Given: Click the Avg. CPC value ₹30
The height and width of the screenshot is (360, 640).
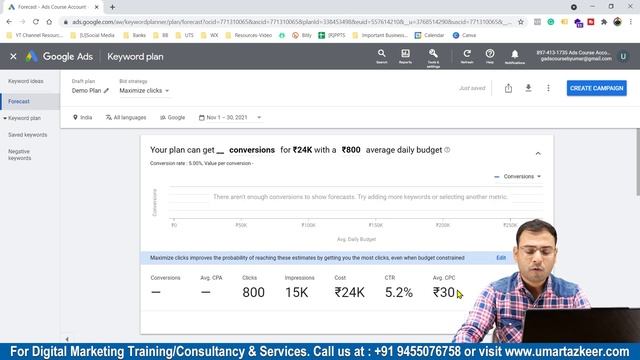Looking at the screenshot, I should 444,292.
